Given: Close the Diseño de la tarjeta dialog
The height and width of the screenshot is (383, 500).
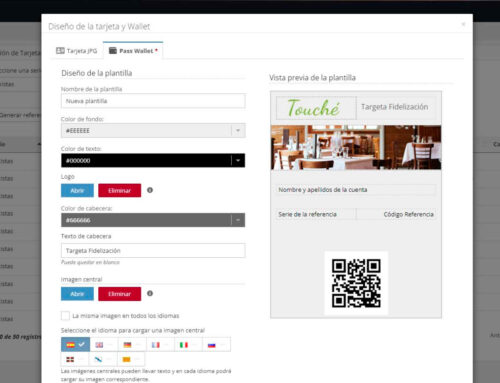Looking at the screenshot, I should pos(463,24).
